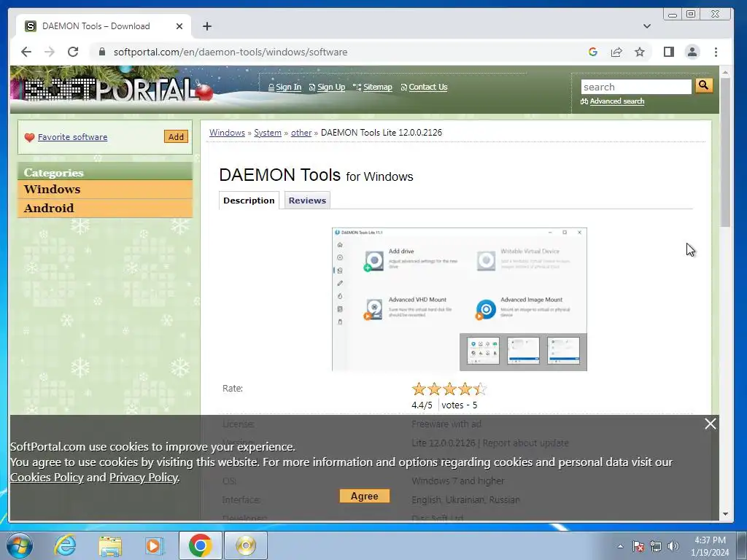Select the third small screenshot thumbnail
The image size is (747, 560).
click(x=563, y=351)
